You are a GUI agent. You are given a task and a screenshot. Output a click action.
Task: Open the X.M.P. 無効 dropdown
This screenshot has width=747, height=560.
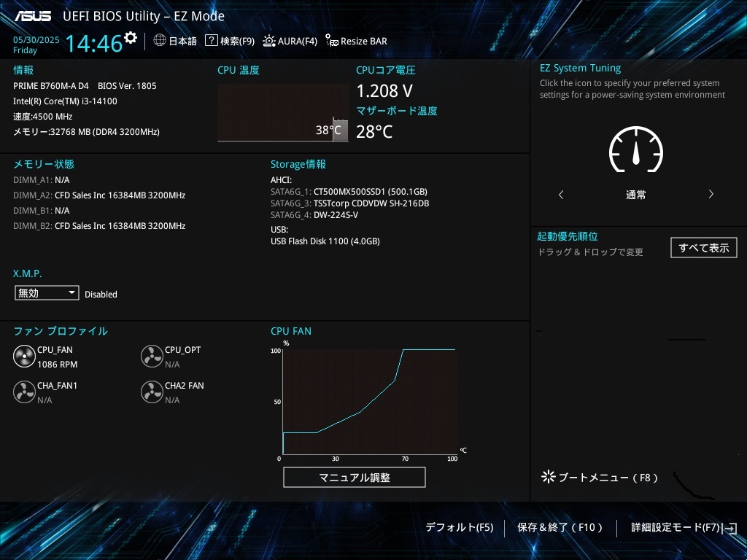pyautogui.click(x=47, y=293)
